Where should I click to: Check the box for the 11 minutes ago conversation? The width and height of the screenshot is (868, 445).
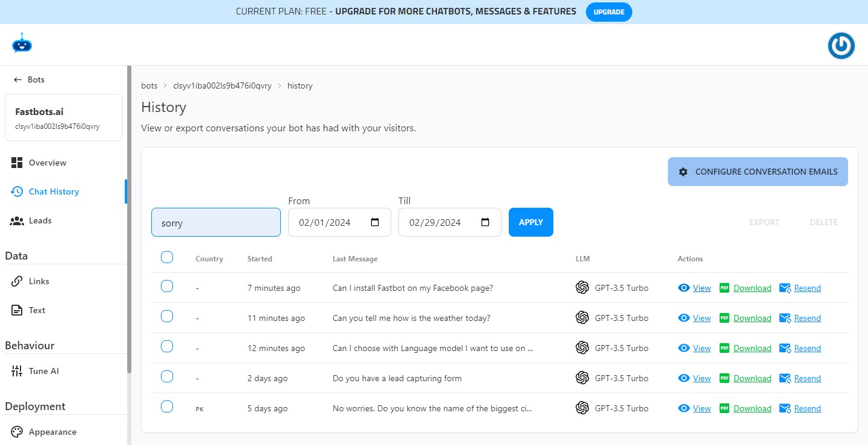[x=167, y=316]
